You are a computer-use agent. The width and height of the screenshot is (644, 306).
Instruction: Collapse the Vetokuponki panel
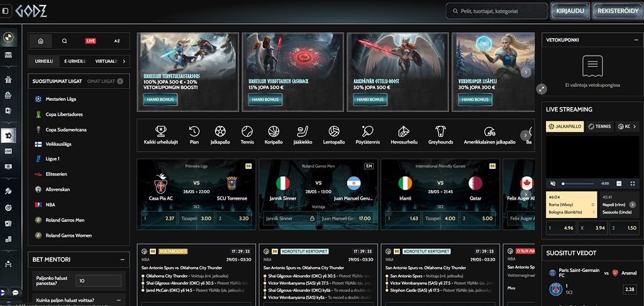point(636,40)
